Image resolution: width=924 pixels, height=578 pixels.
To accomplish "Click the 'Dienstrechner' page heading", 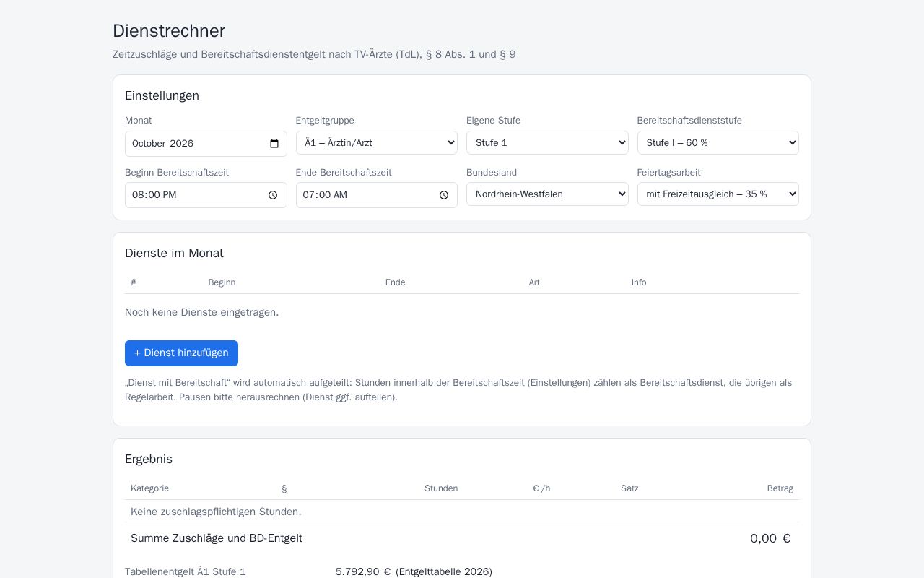I will point(169,31).
